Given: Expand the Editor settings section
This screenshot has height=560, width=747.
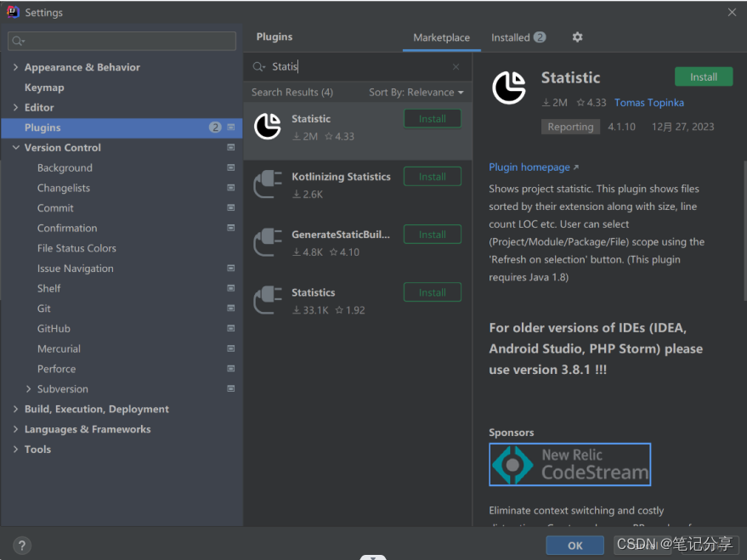Looking at the screenshot, I should tap(15, 107).
